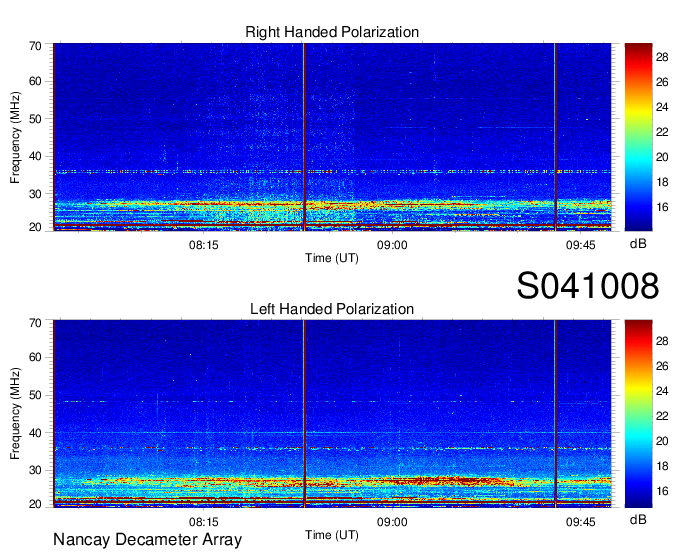Viewport: 680px width, 552px height.
Task: Click the 08:15 tick label on the bottom plot
Action: click(x=203, y=522)
